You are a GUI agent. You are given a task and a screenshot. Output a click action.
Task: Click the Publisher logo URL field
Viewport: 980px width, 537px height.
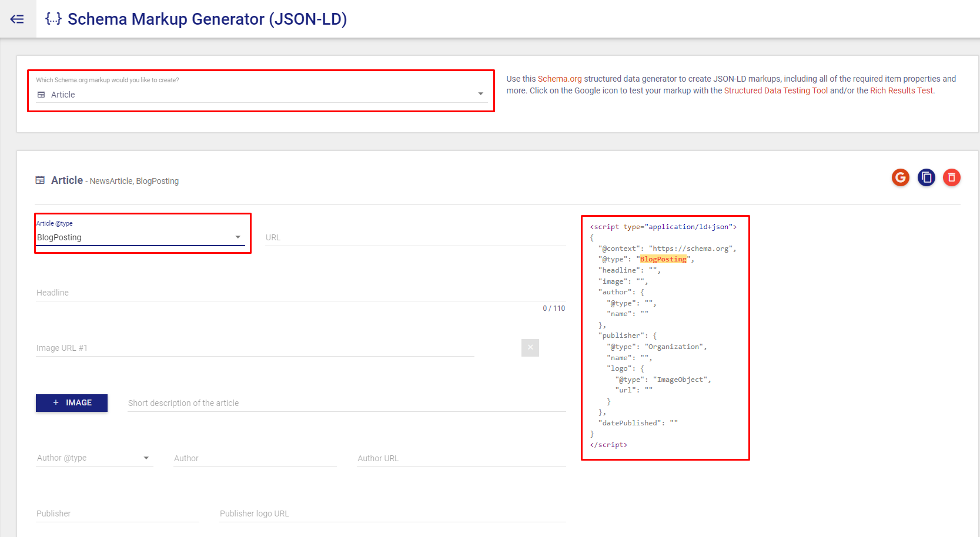tap(353, 513)
